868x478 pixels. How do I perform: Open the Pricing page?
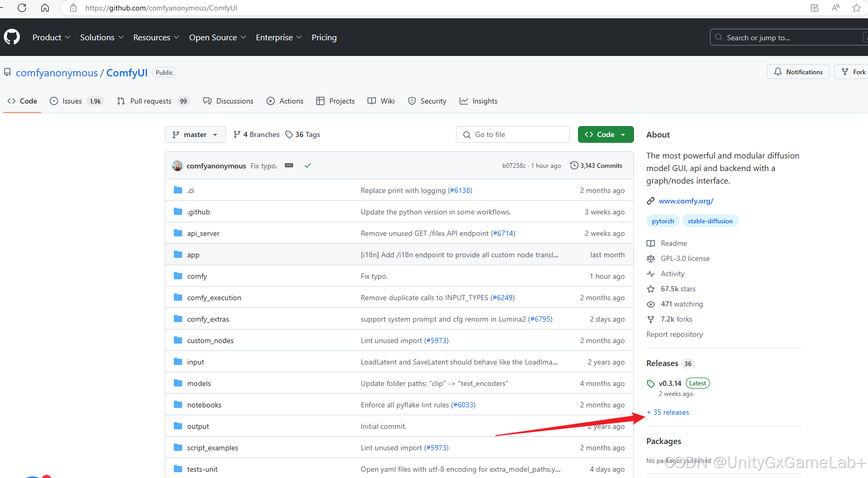tap(324, 37)
